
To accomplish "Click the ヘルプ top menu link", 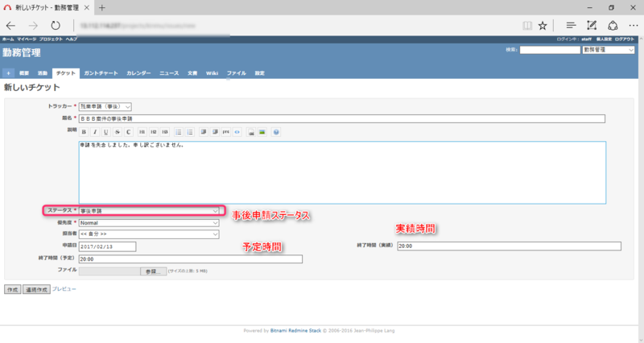I will point(72,39).
